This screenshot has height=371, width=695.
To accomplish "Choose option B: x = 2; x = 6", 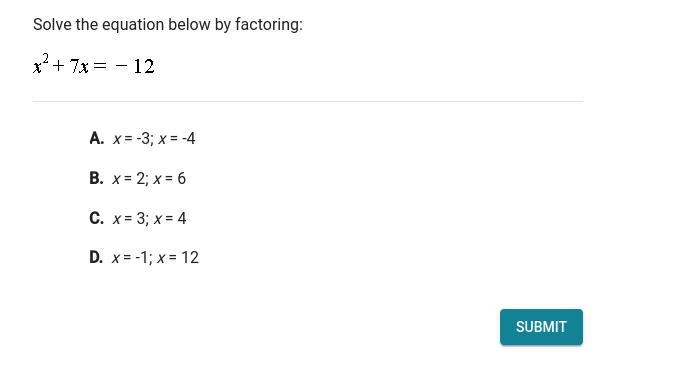I will (137, 178).
